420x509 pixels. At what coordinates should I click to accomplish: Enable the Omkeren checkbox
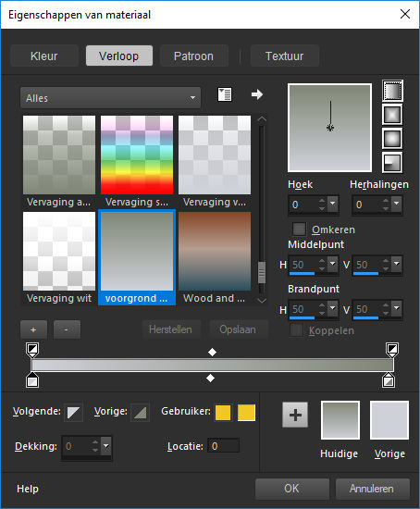(299, 230)
